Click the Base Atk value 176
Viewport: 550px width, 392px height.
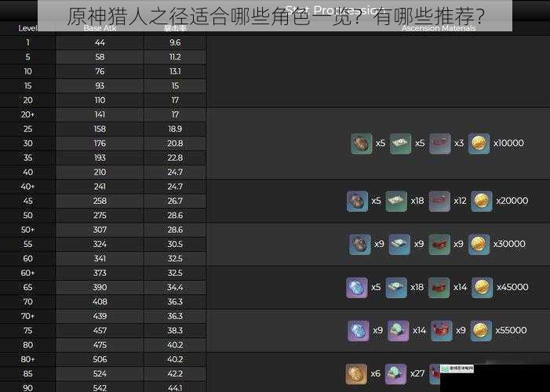100,143
